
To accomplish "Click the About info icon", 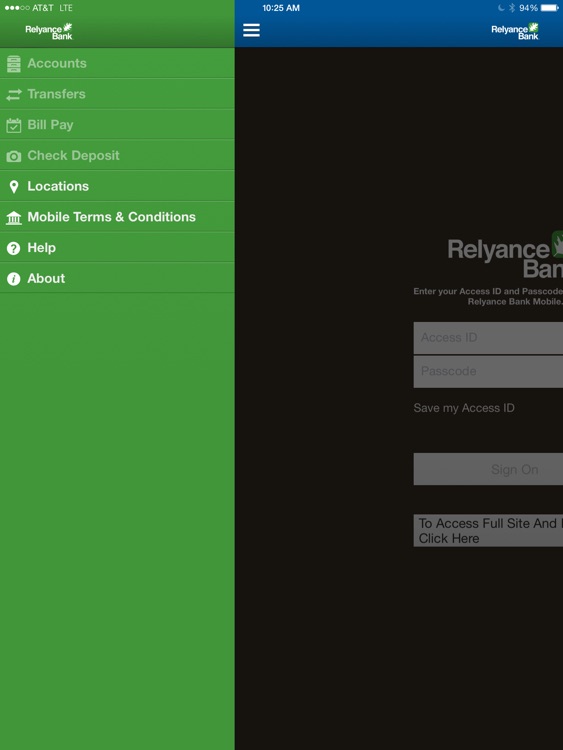I will (x=14, y=279).
